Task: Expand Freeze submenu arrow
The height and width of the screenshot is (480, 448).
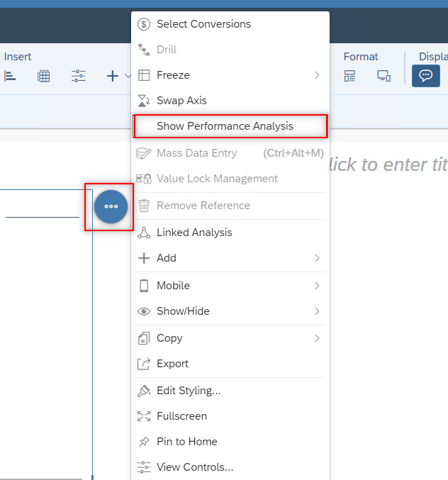Action: tap(317, 75)
